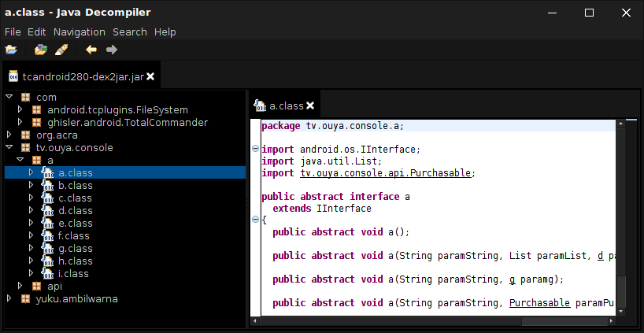This screenshot has height=333, width=644.
Task: Expand the ghisler.android.TotalCommander package
Action: tap(20, 123)
